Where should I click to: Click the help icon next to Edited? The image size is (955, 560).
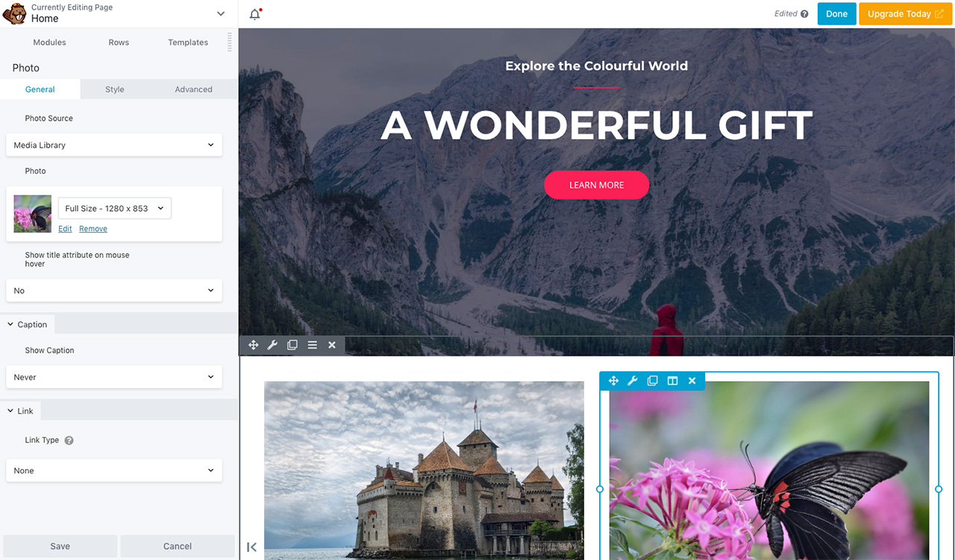pos(804,14)
